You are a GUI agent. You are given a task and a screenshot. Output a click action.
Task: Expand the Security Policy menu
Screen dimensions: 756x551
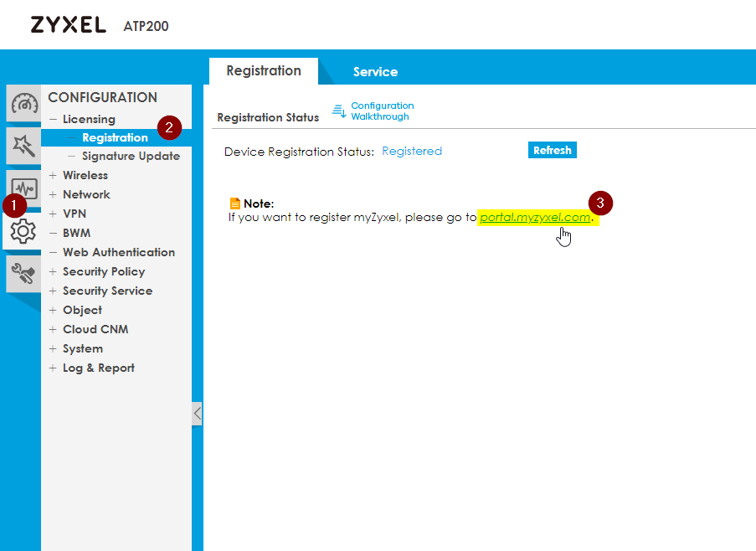pos(53,272)
